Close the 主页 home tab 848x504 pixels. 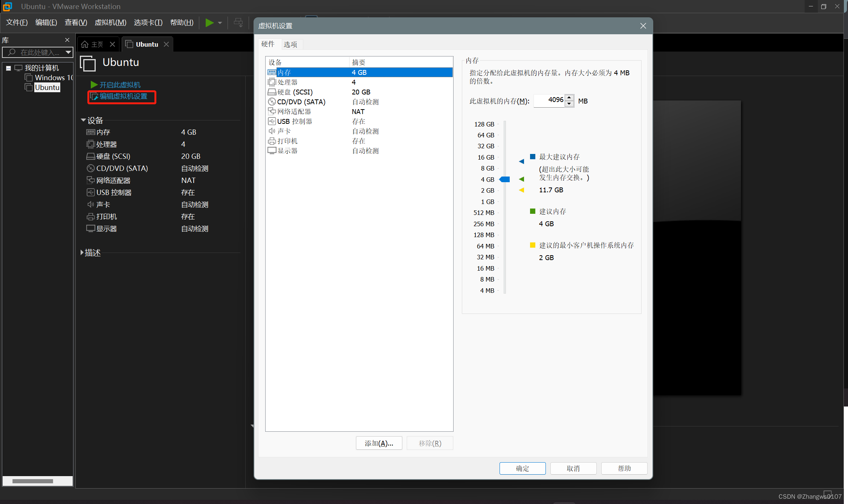[112, 44]
